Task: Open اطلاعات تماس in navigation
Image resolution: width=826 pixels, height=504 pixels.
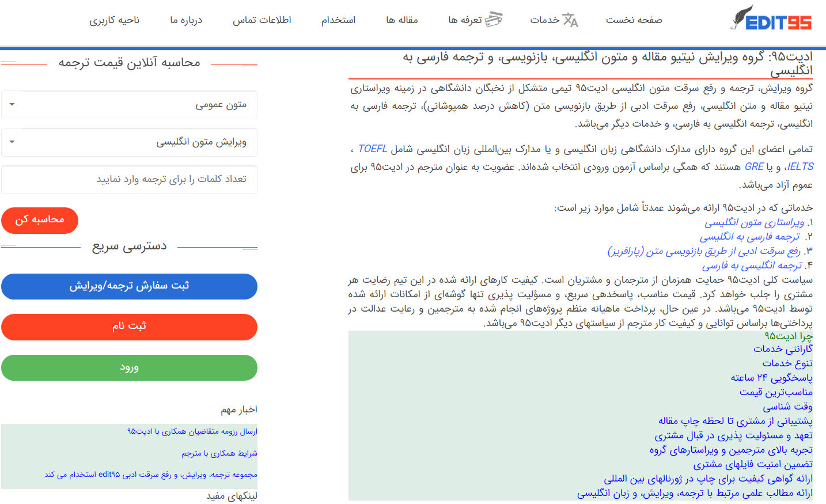Action: [x=262, y=20]
